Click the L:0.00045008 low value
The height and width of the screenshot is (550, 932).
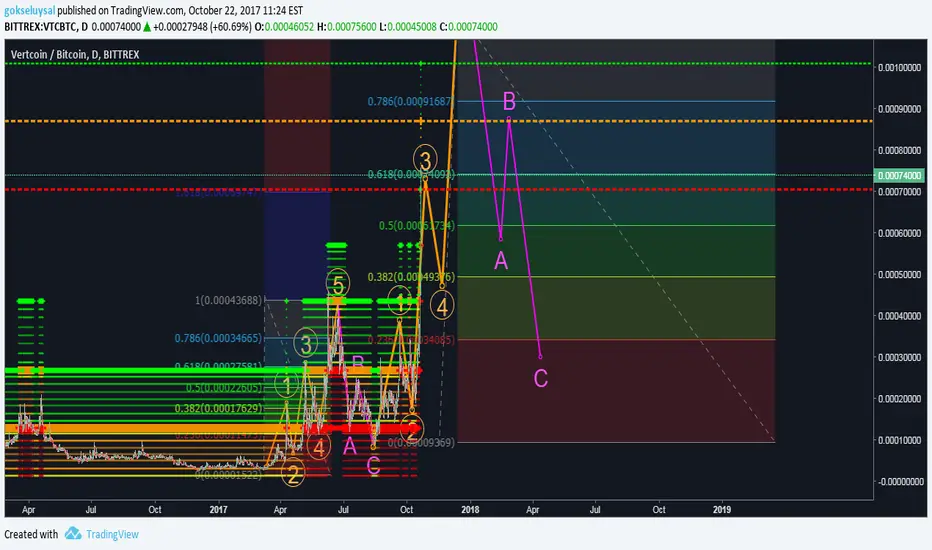coord(408,27)
